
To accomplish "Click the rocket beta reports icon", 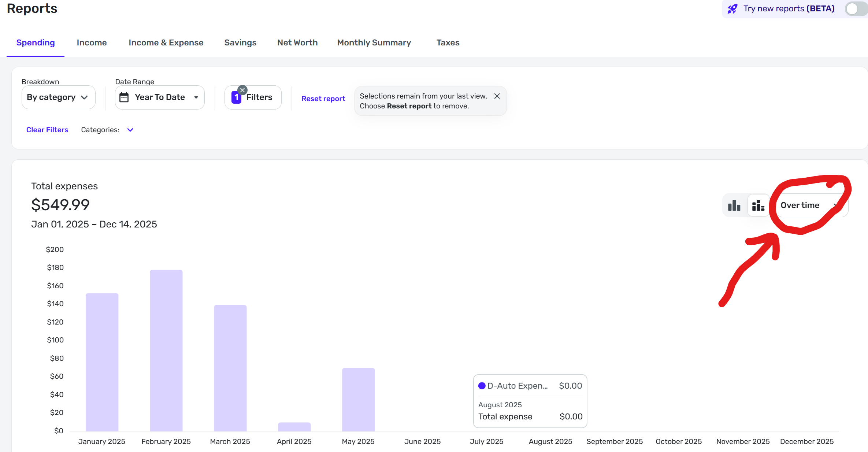I will [x=732, y=9].
